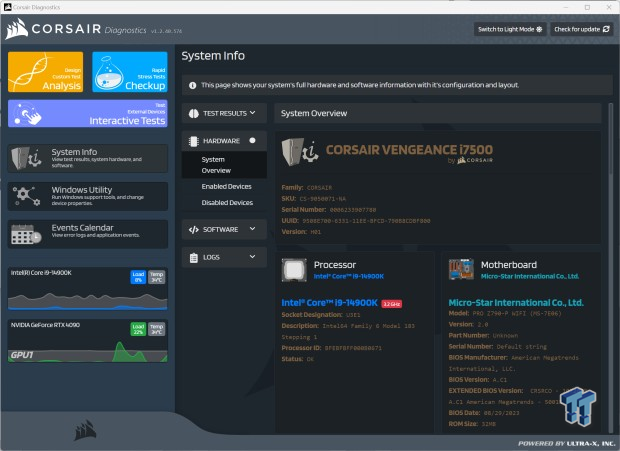
Task: Click the GPU Load 22% badge
Action: (x=138, y=329)
